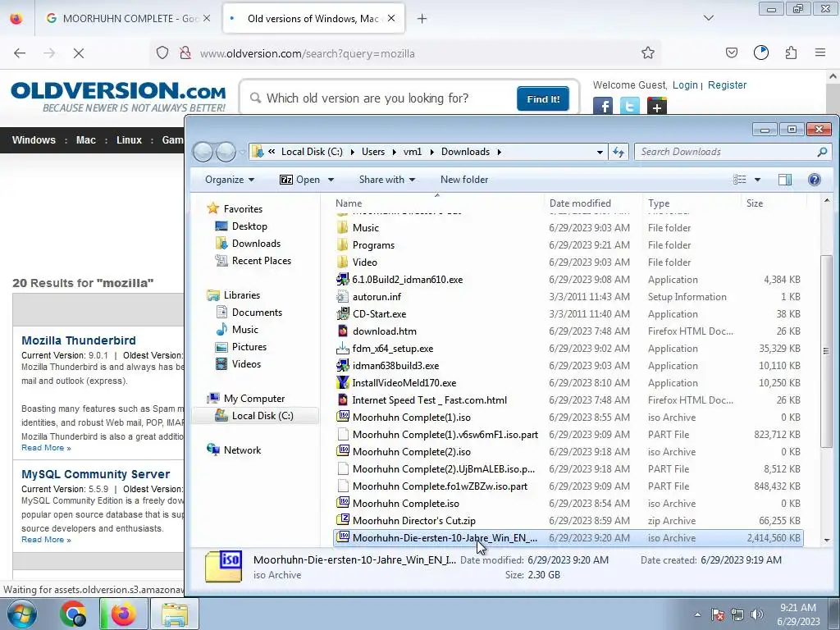Click the search magnifier in Search Downloads box
The width and height of the screenshot is (840, 630).
(822, 152)
